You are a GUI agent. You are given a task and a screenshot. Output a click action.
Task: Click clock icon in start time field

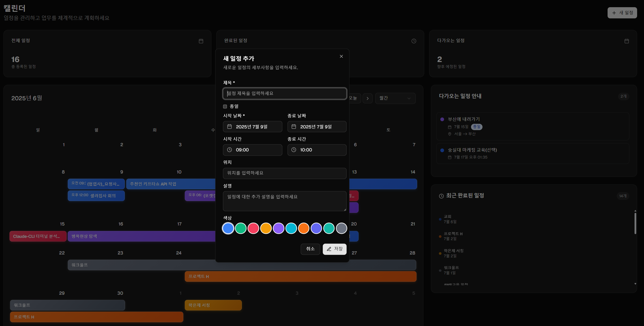coord(229,150)
